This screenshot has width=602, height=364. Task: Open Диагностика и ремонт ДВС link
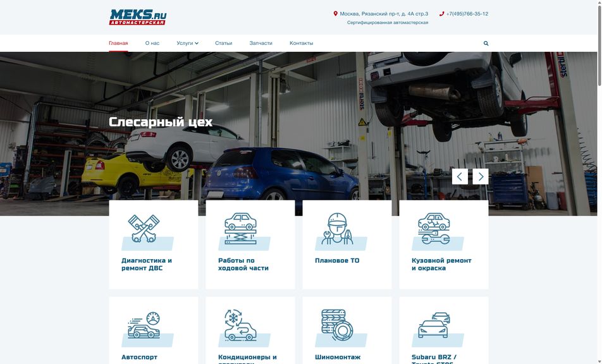147,264
